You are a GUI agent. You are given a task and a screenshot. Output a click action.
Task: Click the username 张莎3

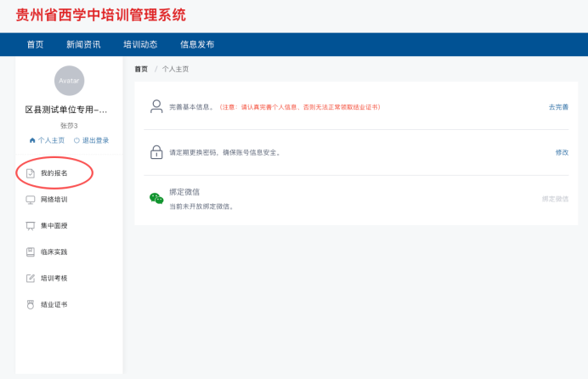coord(69,126)
